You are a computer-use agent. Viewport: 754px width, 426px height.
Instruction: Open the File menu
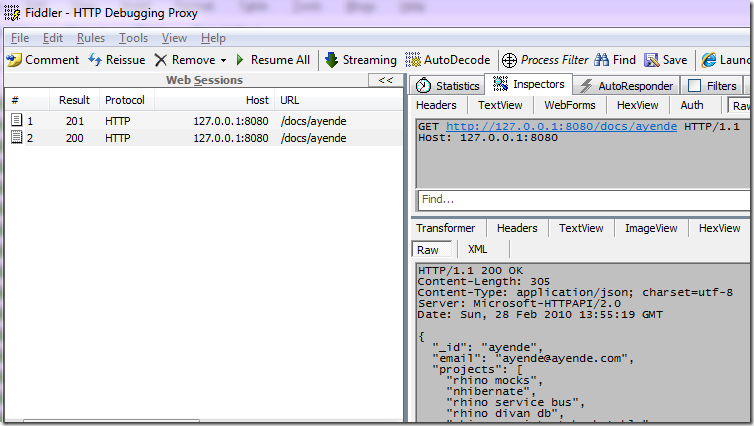point(20,38)
